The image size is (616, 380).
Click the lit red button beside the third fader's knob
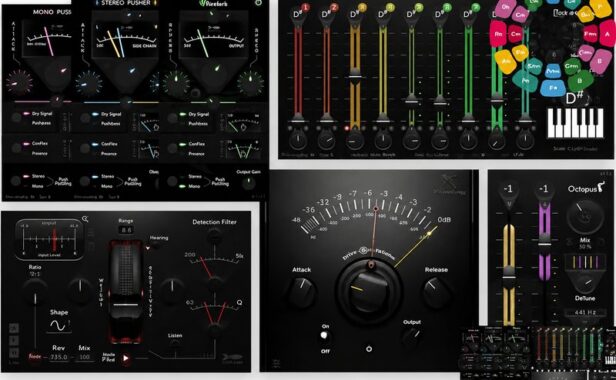pos(346,129)
